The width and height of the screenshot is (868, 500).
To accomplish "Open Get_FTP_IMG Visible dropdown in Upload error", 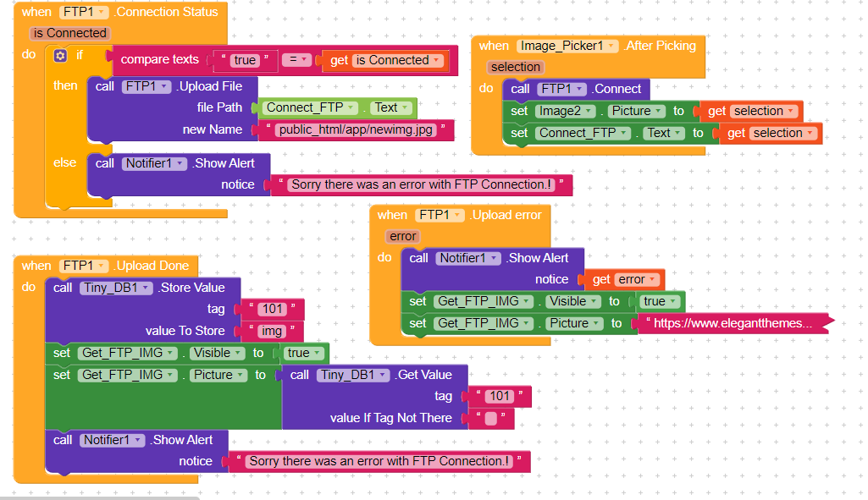I will 573,301.
